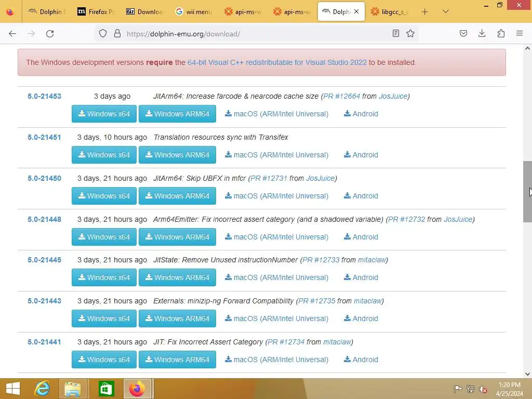Download macOS build for 5.0-21451

tap(276, 155)
